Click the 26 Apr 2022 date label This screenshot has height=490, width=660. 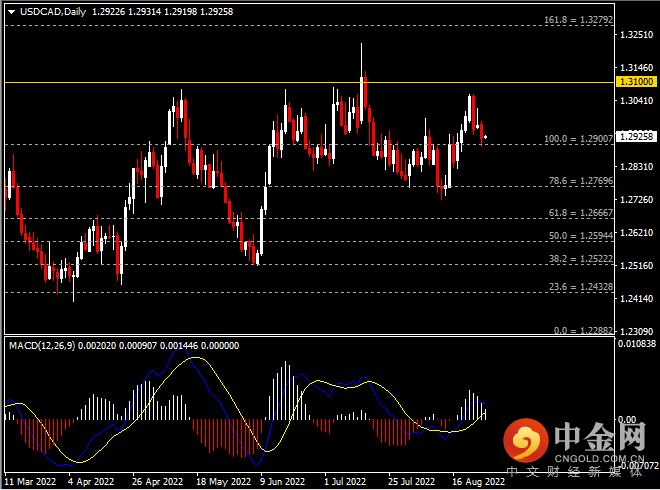pos(157,482)
